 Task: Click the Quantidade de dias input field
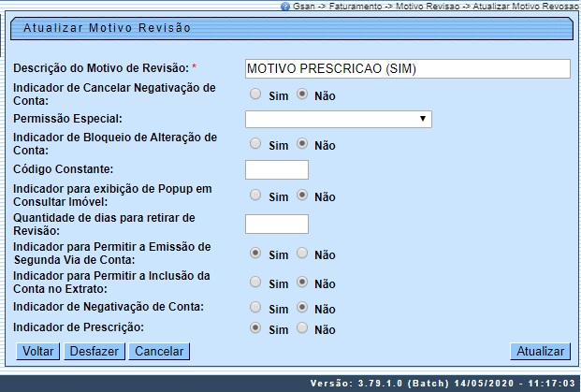[x=277, y=224]
